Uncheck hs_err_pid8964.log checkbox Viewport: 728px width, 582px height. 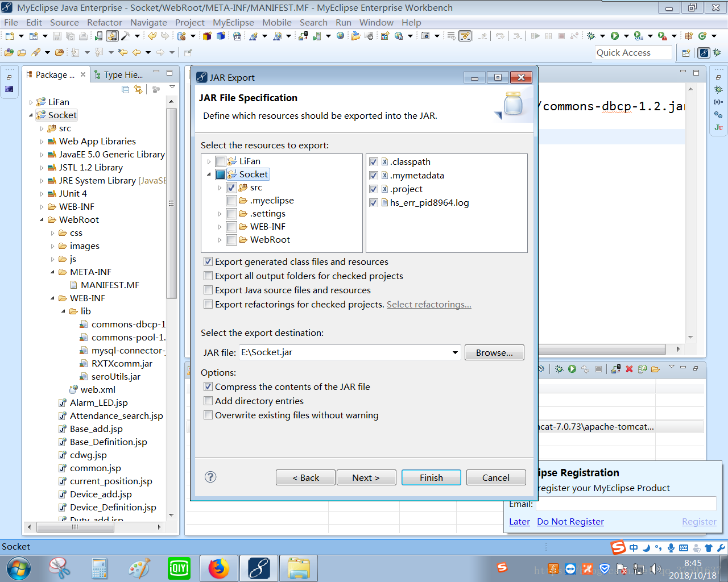tap(374, 203)
